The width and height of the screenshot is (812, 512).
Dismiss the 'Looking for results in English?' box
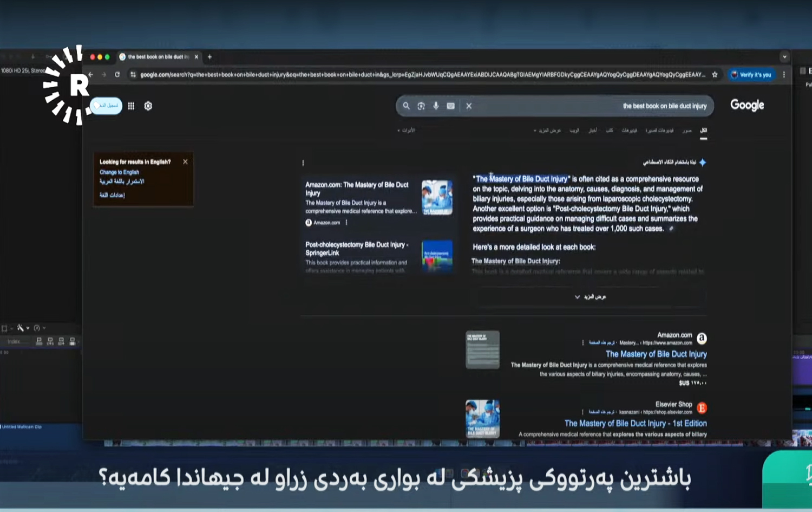[x=185, y=161]
